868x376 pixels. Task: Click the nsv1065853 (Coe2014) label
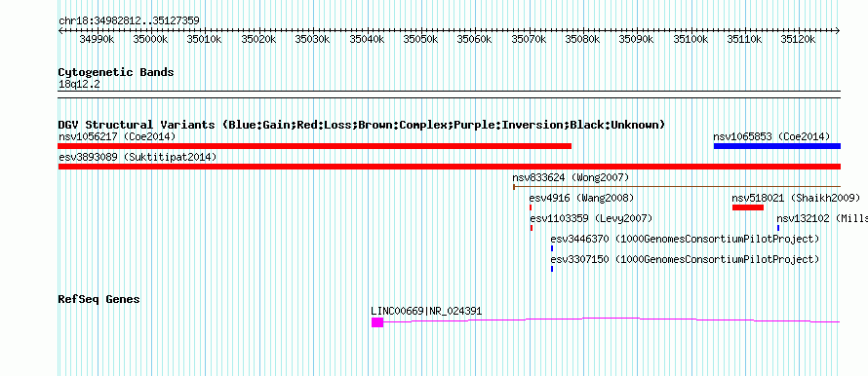(x=771, y=136)
